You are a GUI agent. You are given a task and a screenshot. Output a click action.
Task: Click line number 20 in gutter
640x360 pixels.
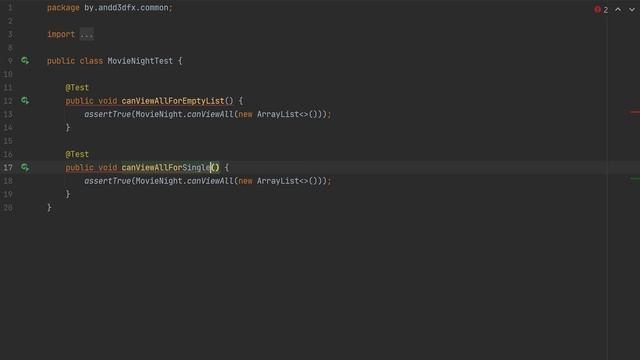click(8, 208)
